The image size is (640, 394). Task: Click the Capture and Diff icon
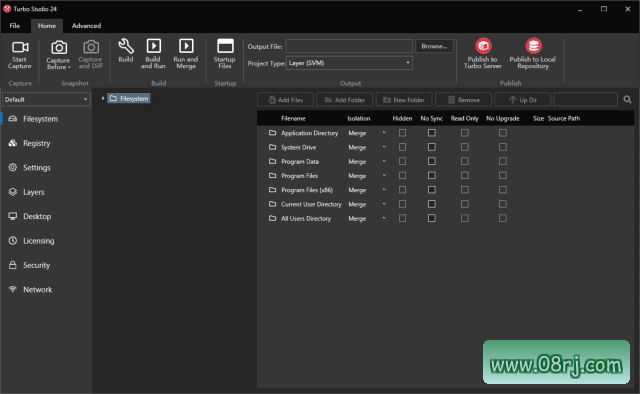click(91, 47)
